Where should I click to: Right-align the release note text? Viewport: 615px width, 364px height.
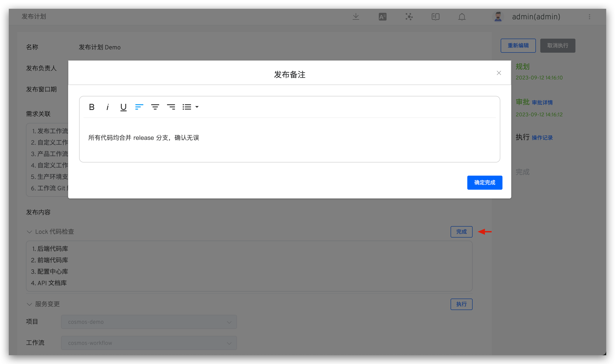coord(171,107)
